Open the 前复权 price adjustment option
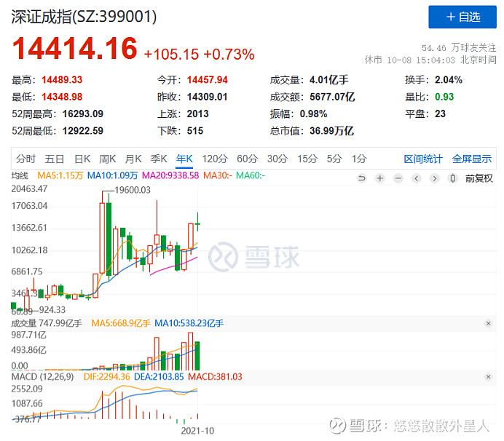 point(479,178)
